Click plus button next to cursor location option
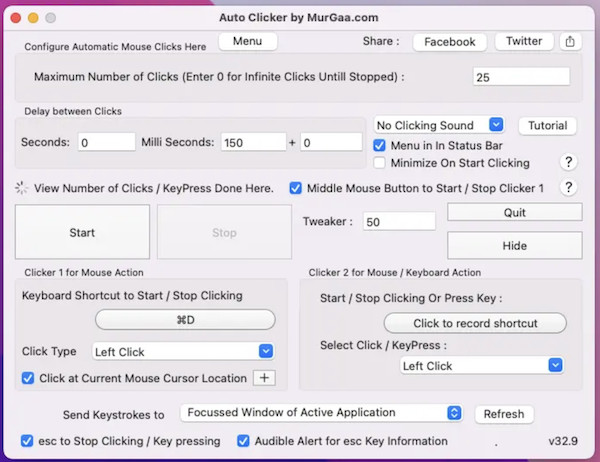 point(264,378)
